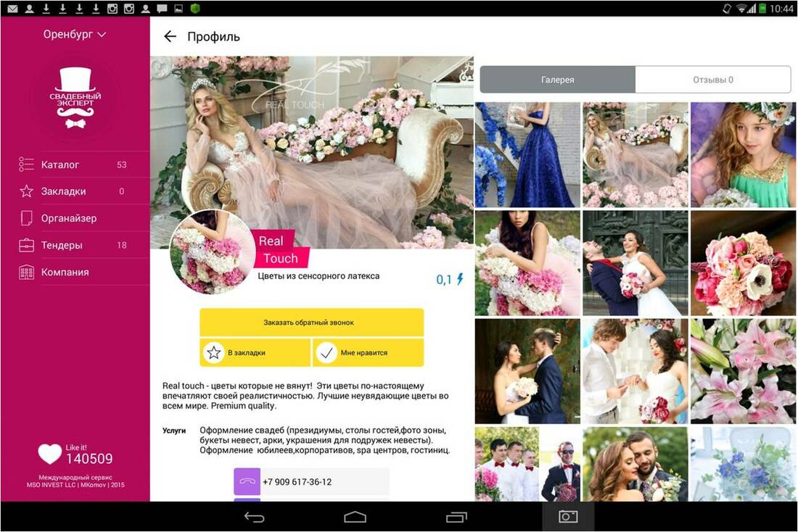Open the blue dress gallery photo
This screenshot has height=532, width=798.
(x=527, y=154)
